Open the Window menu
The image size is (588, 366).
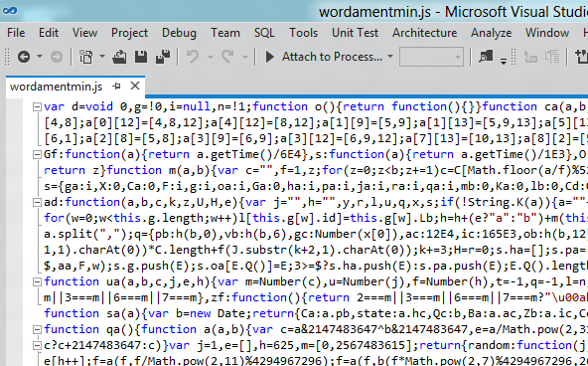547,33
